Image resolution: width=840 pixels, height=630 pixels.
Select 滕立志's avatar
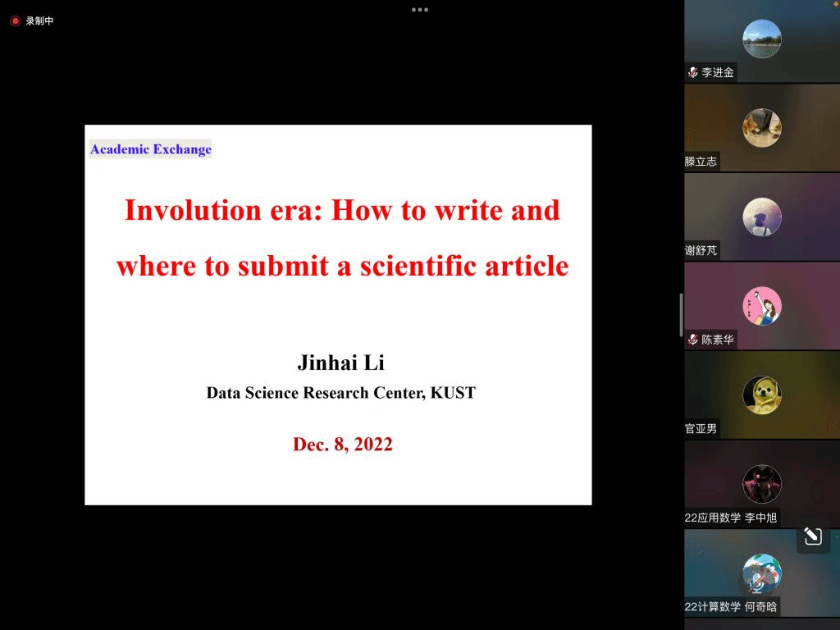click(x=761, y=128)
